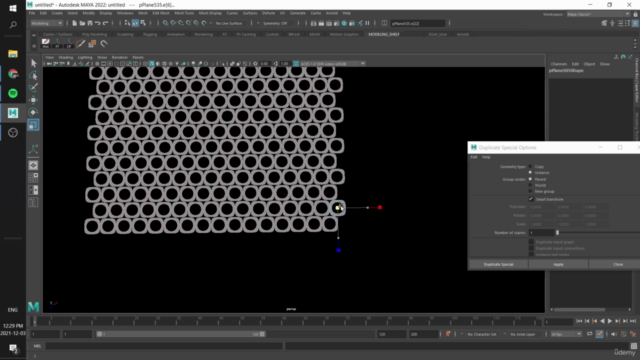This screenshot has width=640, height=360.
Task: Toggle Duplicate input connections checkbox
Action: 531,248
